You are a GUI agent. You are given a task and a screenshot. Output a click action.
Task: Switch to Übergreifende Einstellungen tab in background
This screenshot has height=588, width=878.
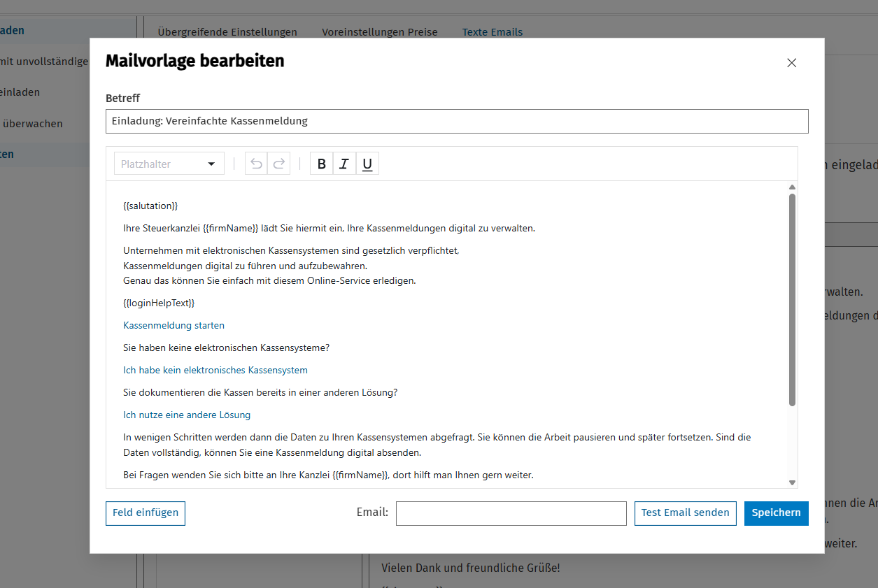(227, 32)
